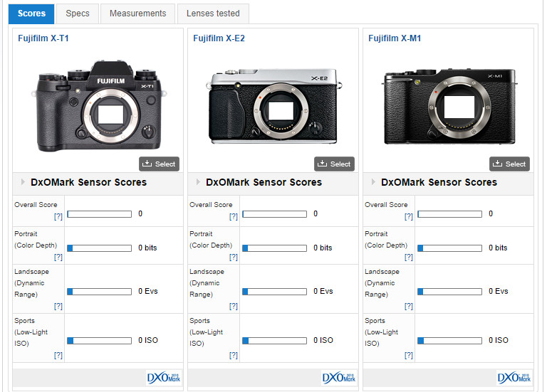Viewport: 547px width, 392px height.
Task: Click Select button for Fujifilm X-E2
Action: [x=334, y=164]
